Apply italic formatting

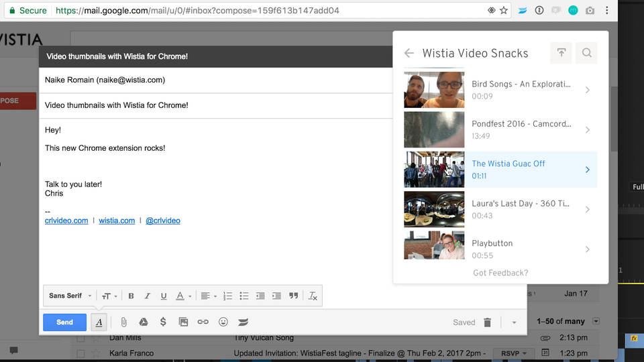147,296
